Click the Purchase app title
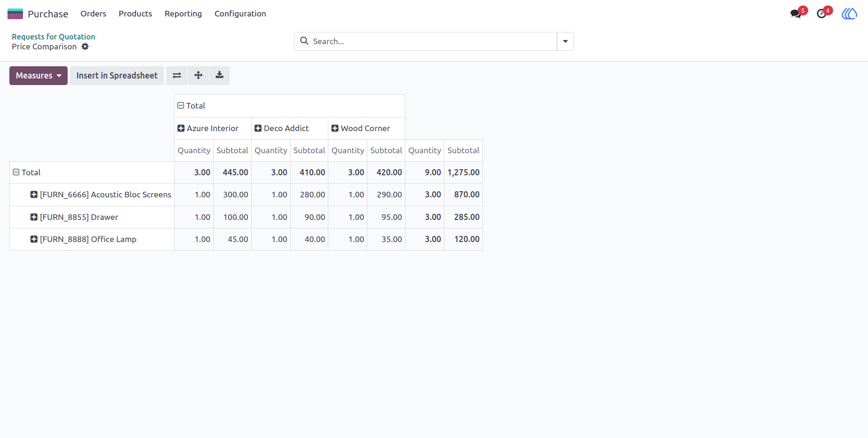This screenshot has width=868, height=438. pyautogui.click(x=48, y=14)
